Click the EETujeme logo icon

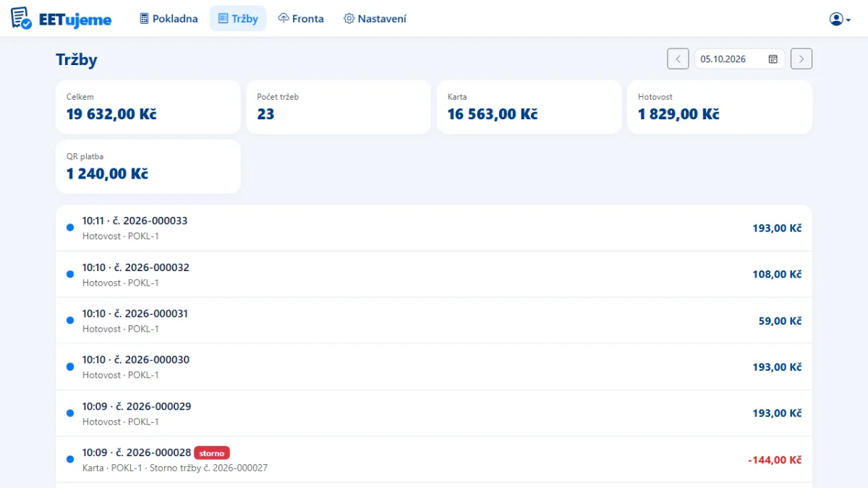point(22,18)
